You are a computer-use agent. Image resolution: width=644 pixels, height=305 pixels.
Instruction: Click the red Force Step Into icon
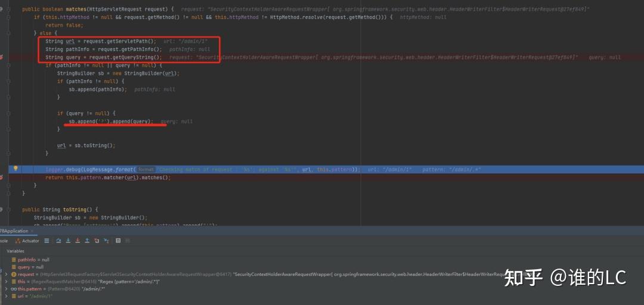78,241
